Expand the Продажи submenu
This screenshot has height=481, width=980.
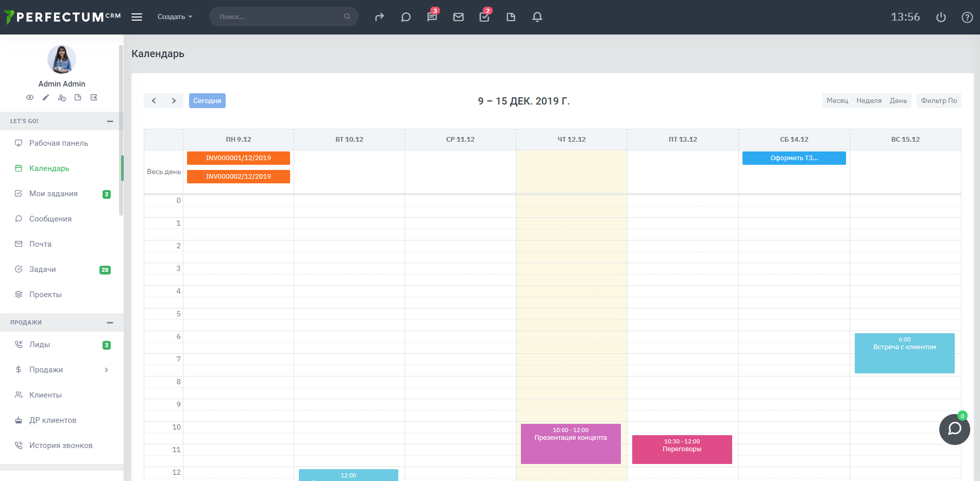[x=106, y=370]
